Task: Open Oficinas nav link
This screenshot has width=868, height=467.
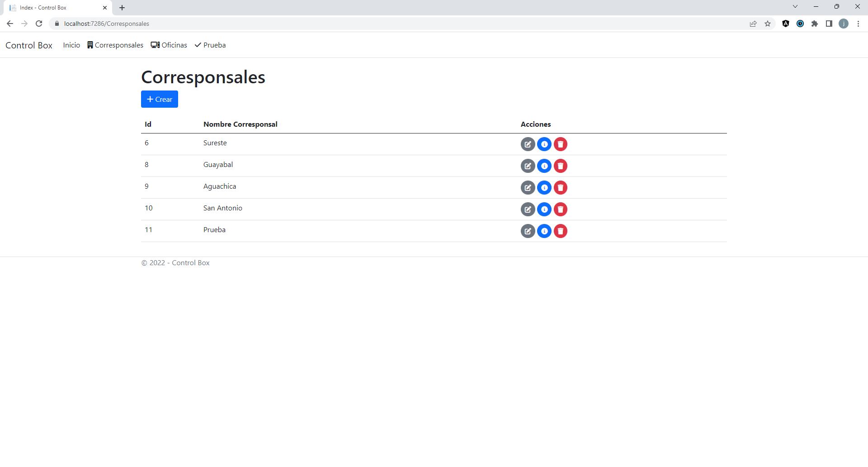Action: (x=169, y=45)
